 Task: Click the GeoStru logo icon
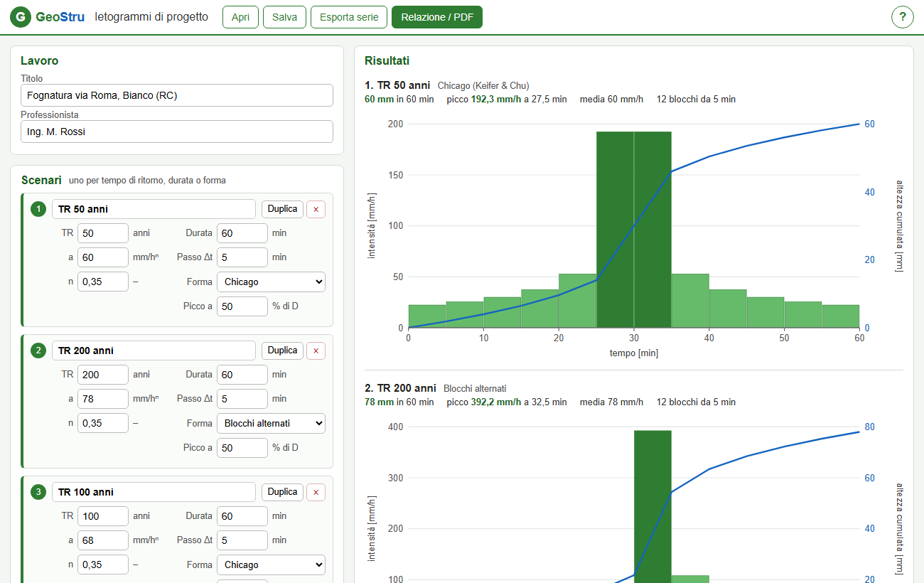pyautogui.click(x=20, y=17)
